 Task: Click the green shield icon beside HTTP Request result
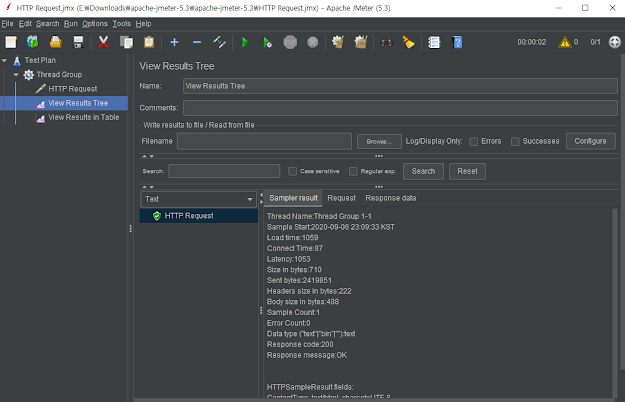pyautogui.click(x=157, y=216)
